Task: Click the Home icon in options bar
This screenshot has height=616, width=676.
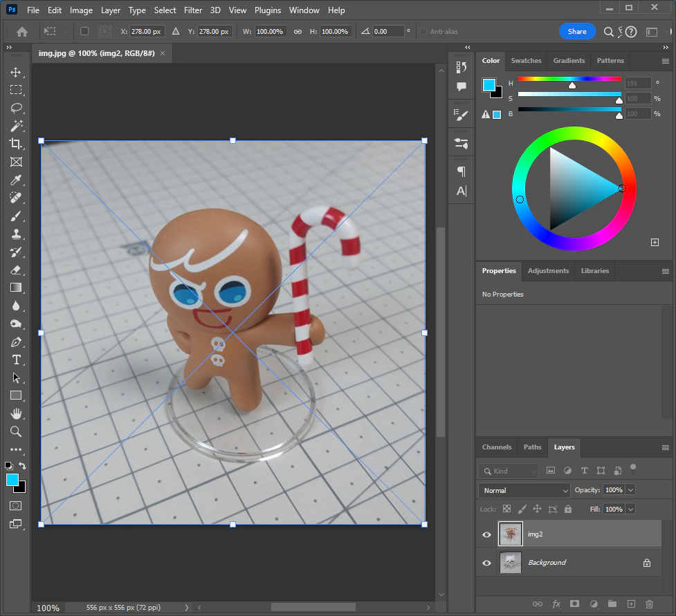Action: click(x=22, y=31)
